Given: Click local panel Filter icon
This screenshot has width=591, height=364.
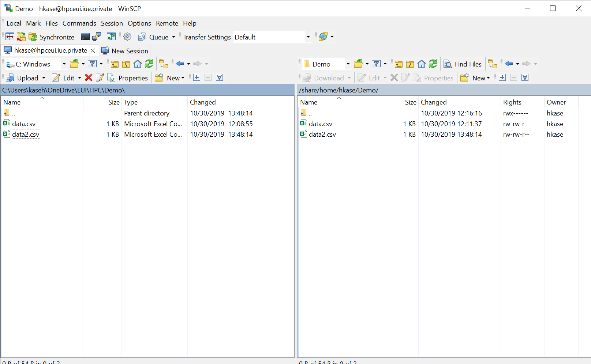Looking at the screenshot, I should (93, 64).
